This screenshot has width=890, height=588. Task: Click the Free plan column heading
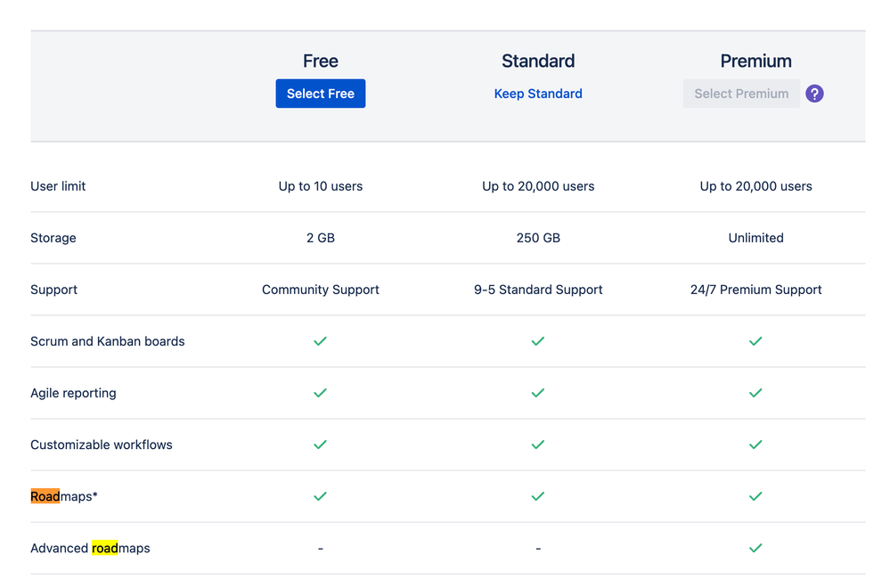tap(321, 61)
